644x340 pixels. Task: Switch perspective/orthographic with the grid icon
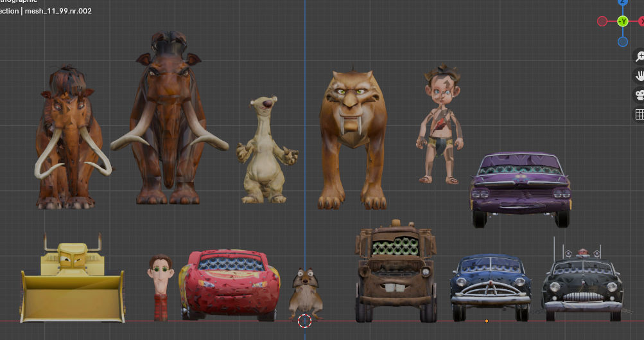point(639,114)
